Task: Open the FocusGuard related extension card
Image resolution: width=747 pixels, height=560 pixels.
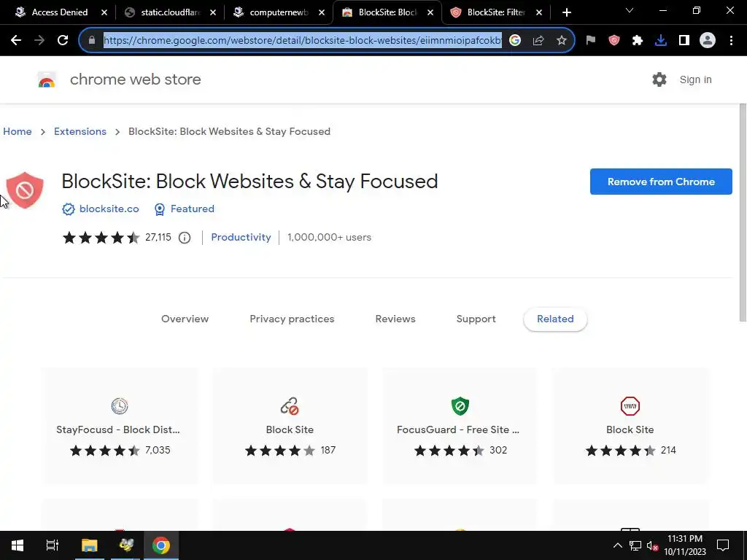Action: pyautogui.click(x=460, y=426)
